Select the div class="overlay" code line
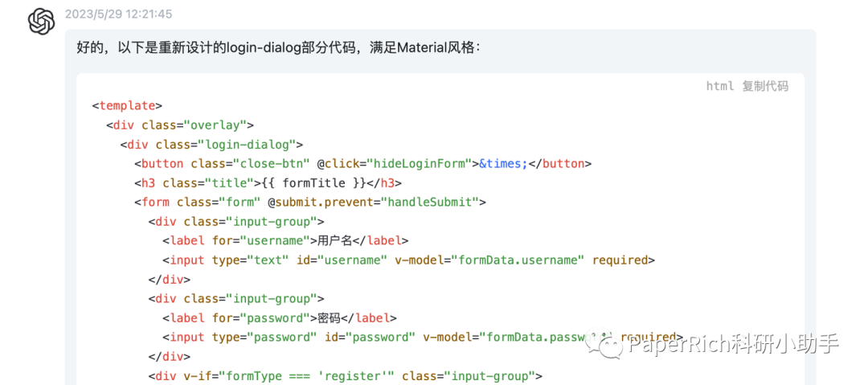Screen dimensions: 868x385 [180, 125]
